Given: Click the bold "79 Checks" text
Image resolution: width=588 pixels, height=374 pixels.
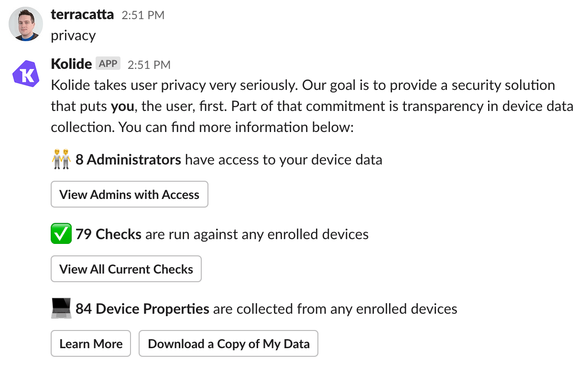Looking at the screenshot, I should click(109, 234).
